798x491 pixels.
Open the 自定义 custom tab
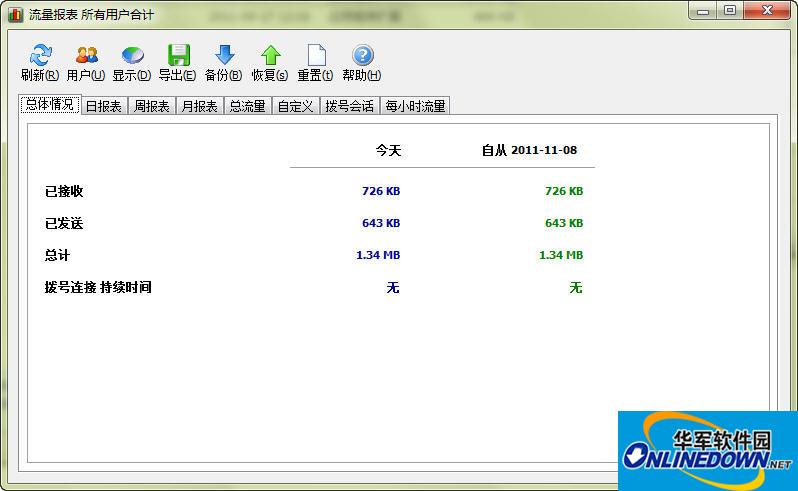[295, 106]
